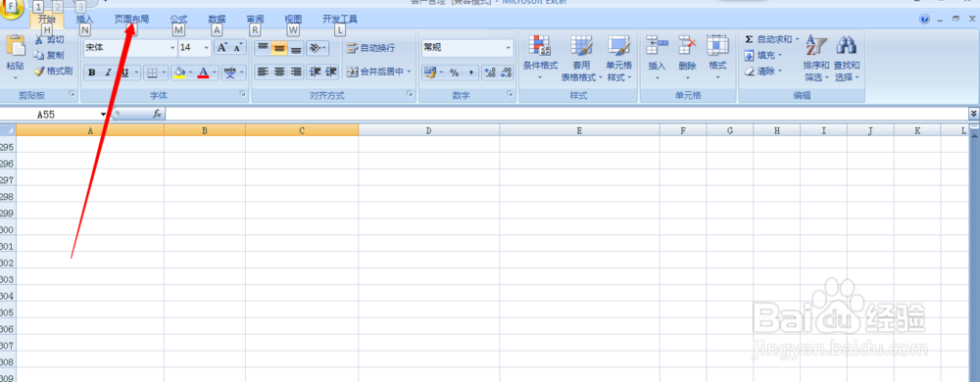980x382 pixels.
Task: Open the Font dialog launcher
Action: [x=242, y=94]
